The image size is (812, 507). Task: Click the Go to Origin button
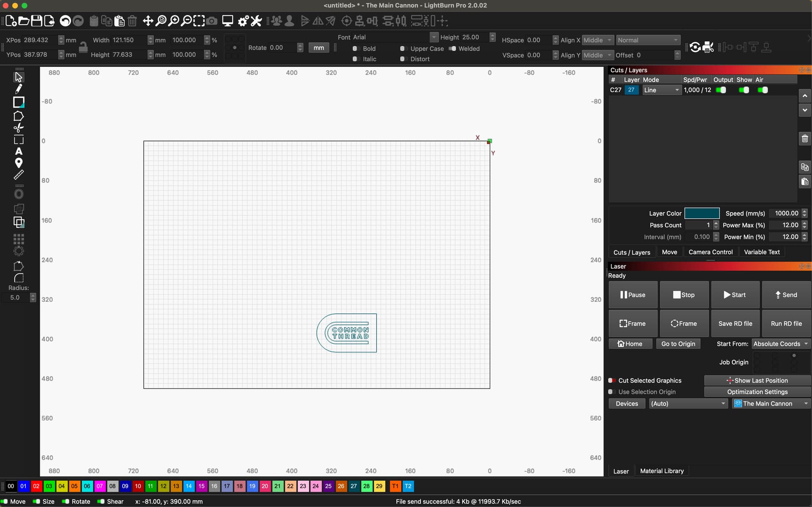[x=678, y=344]
